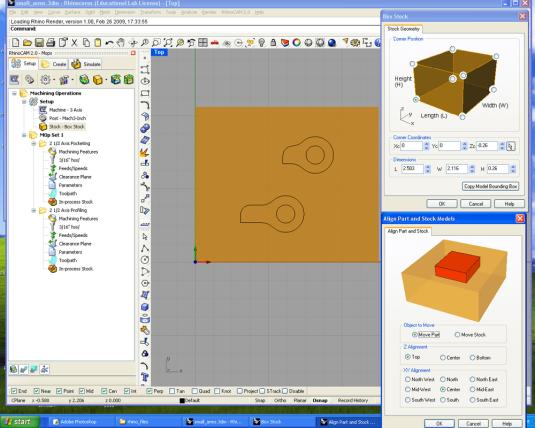The width and height of the screenshot is (535, 428).
Task: Switch to the Simulate tab in RhinoCAM
Action: [x=86, y=64]
